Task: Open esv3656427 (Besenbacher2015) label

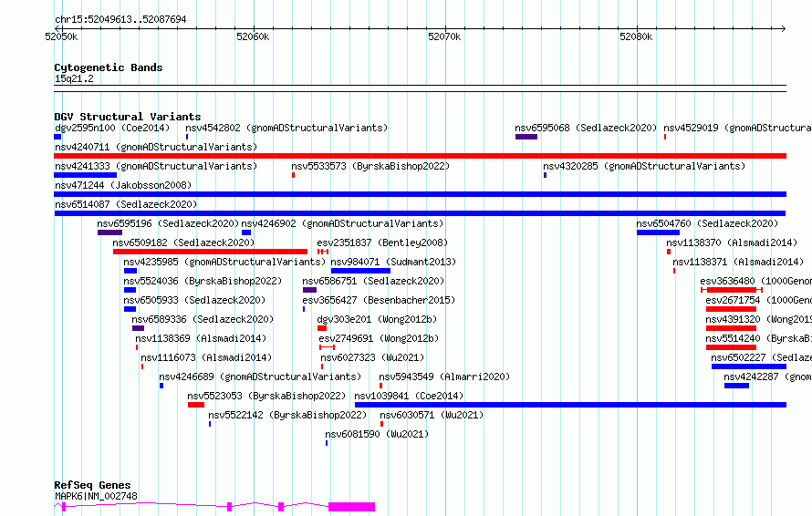Action: pyautogui.click(x=379, y=300)
